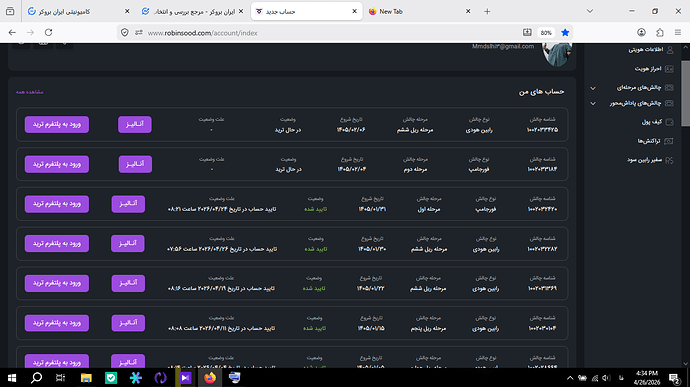Click the page vertical scrollbar thumb

tap(686, 93)
